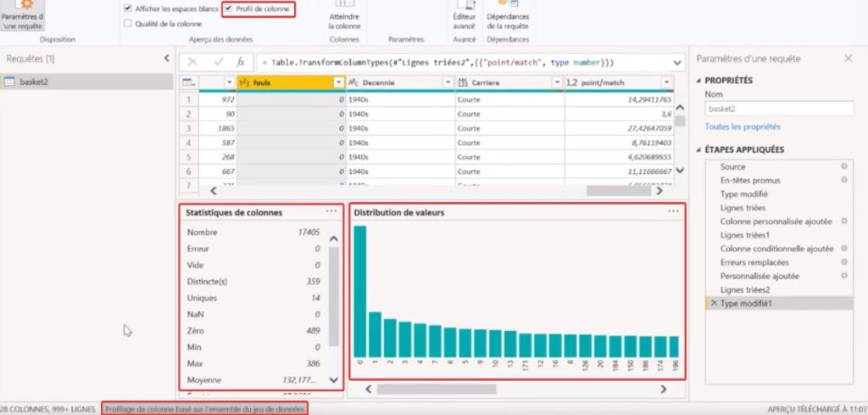Uncheck Profil de colonne checkbox
This screenshot has height=415, width=868.
[229, 8]
